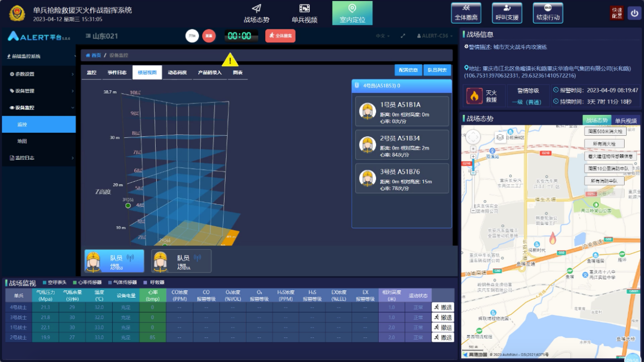Open the map layers icon
The height and width of the screenshot is (362, 644).
click(500, 137)
